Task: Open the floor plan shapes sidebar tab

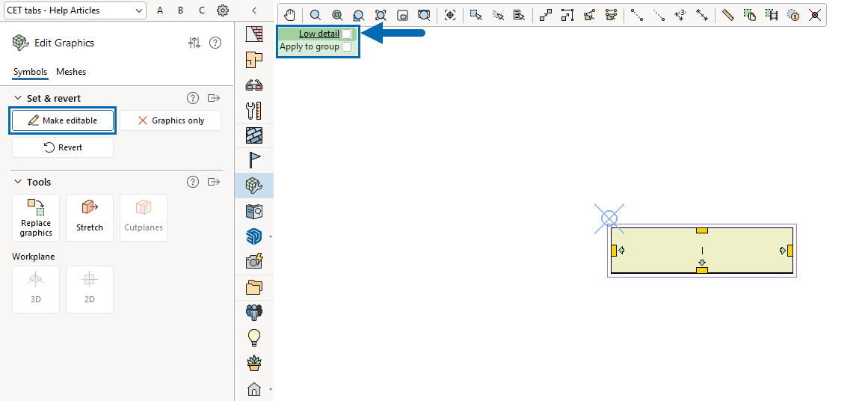Action: (253, 59)
